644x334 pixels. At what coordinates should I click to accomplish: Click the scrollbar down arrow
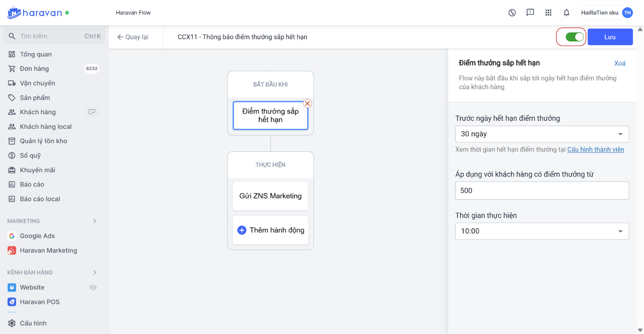click(x=640, y=330)
